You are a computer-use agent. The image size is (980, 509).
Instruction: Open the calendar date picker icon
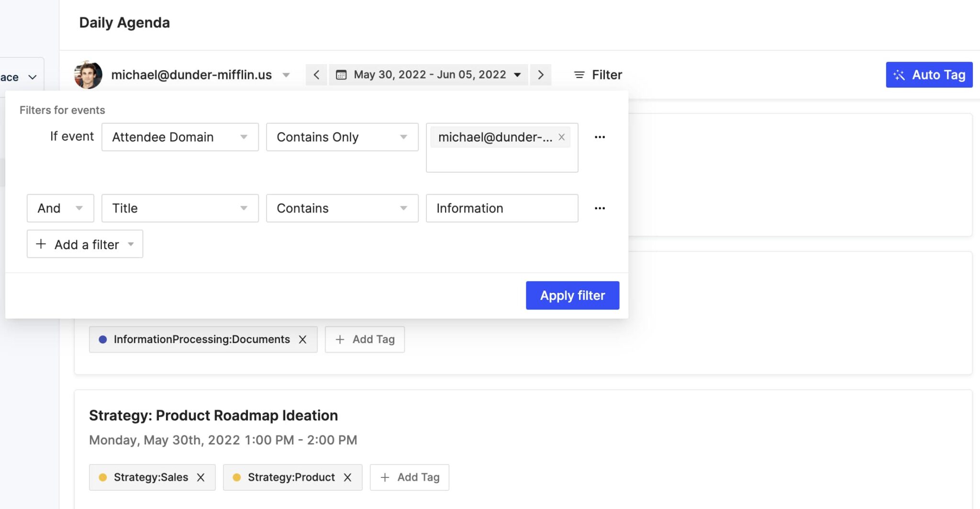pyautogui.click(x=341, y=74)
